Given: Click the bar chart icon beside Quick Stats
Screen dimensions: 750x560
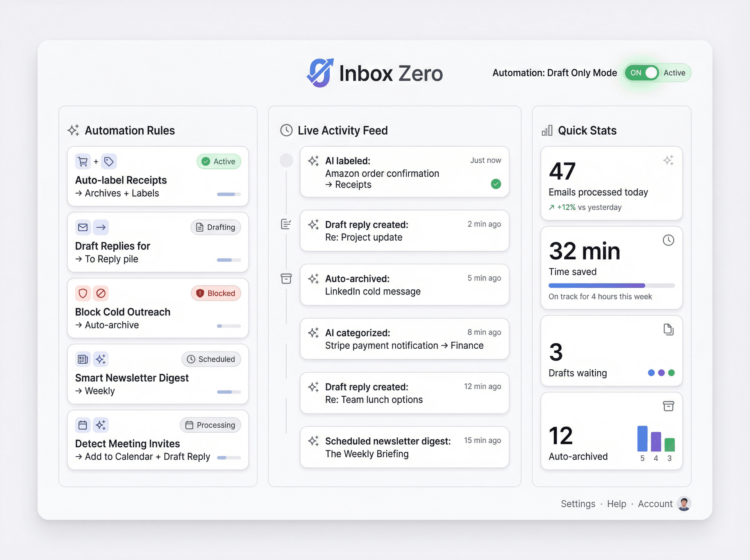Looking at the screenshot, I should (546, 130).
